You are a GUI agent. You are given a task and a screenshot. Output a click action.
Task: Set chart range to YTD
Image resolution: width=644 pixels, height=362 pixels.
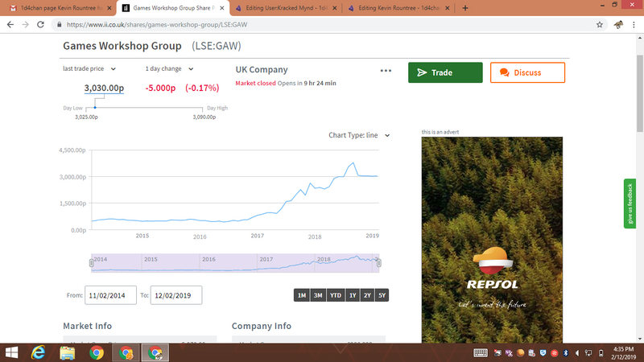point(336,295)
